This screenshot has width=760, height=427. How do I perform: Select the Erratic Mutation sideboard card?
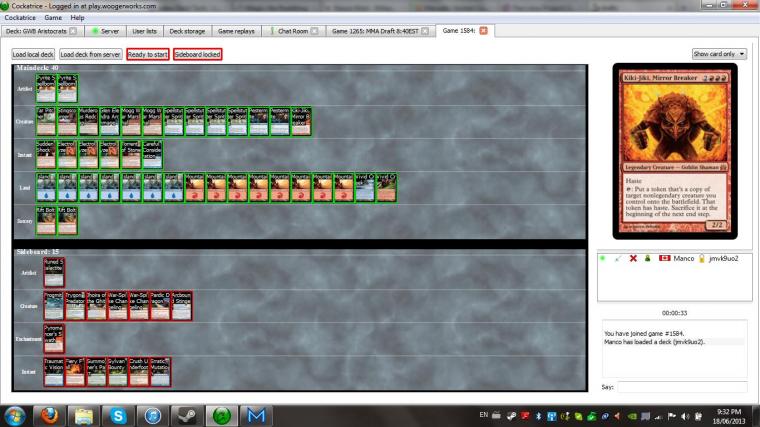[x=160, y=372]
